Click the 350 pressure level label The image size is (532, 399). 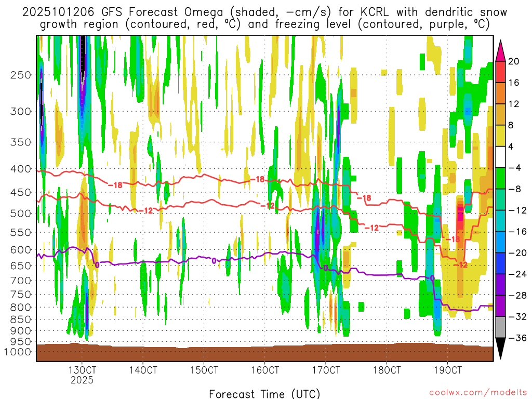click(x=21, y=142)
